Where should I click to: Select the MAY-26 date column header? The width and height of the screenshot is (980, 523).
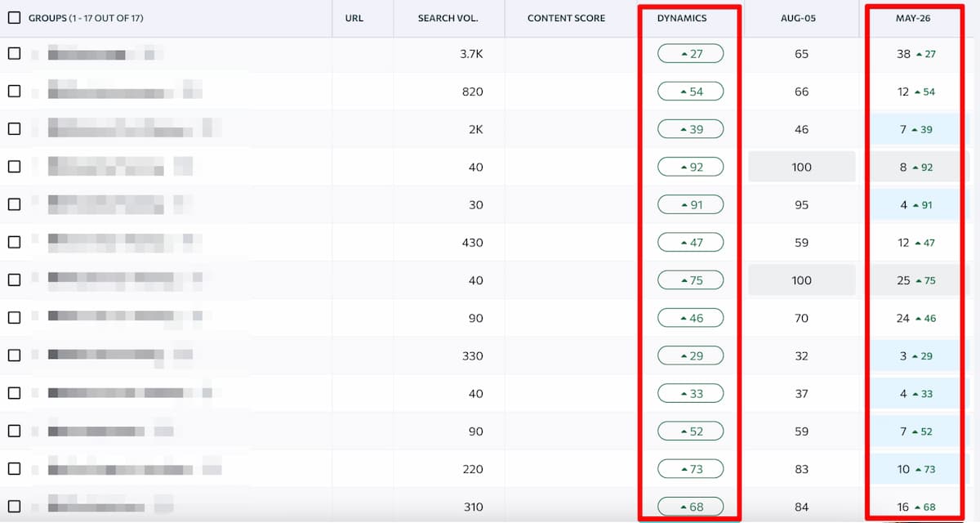915,18
